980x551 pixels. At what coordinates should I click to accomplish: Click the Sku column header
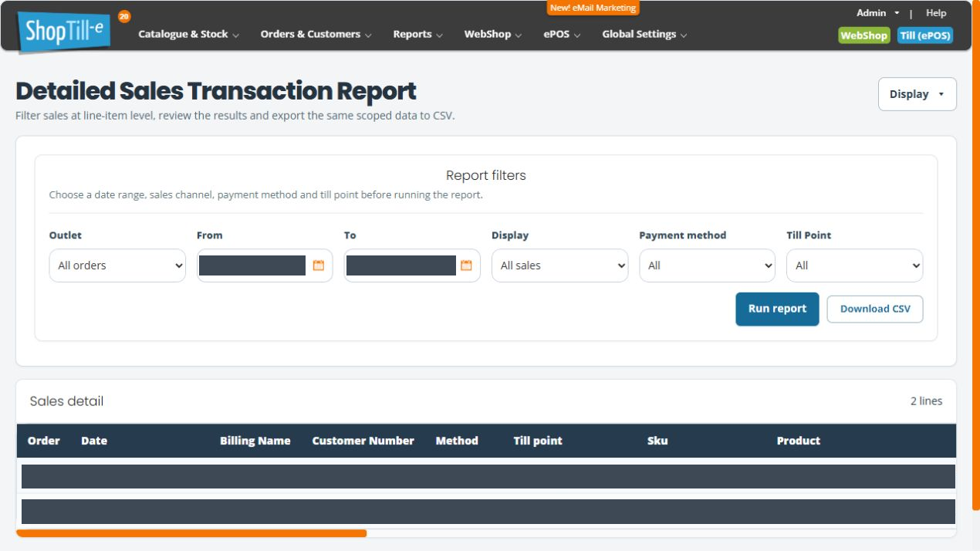click(657, 441)
